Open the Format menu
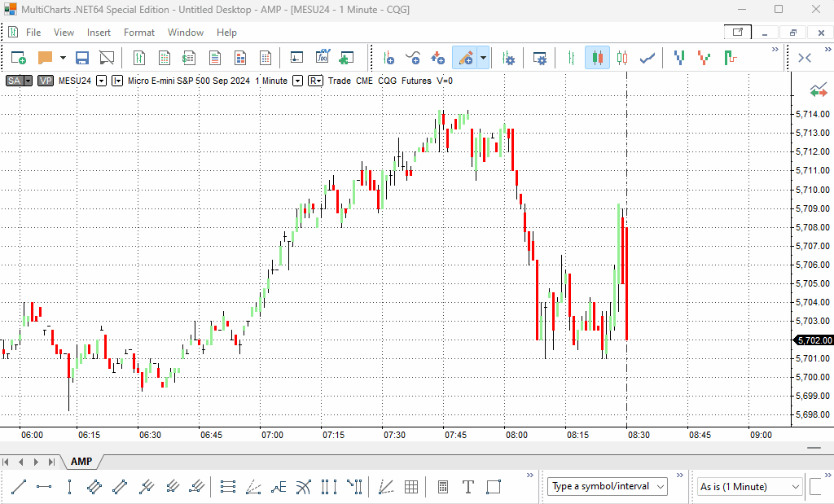Image resolution: width=834 pixels, height=504 pixels. coord(138,33)
